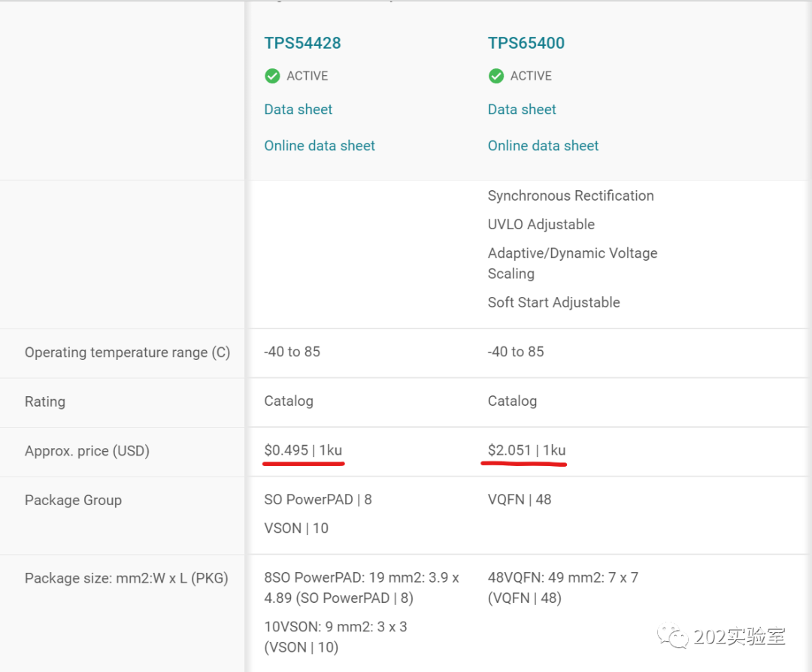Click the VQFN | 48 package entry
Image resolution: width=812 pixels, height=672 pixels.
coord(520,500)
